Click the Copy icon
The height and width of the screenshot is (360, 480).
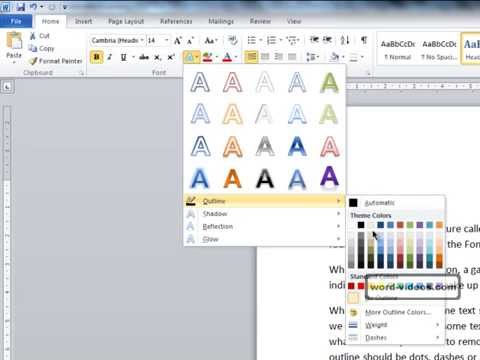tap(33, 48)
